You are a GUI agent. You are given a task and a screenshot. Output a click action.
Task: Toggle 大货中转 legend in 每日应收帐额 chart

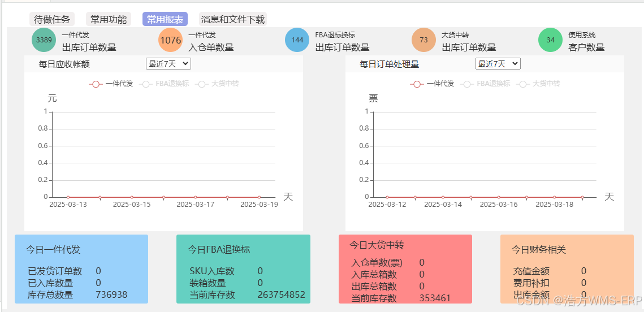click(x=217, y=84)
